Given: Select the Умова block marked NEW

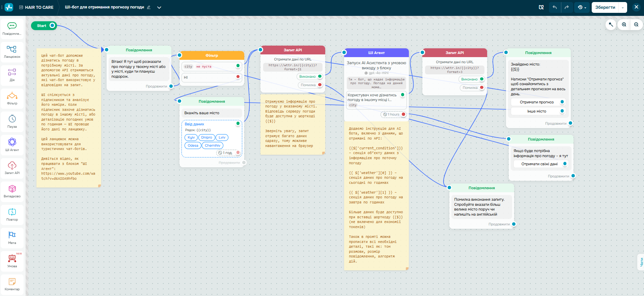Looking at the screenshot, I should pyautogui.click(x=12, y=261).
